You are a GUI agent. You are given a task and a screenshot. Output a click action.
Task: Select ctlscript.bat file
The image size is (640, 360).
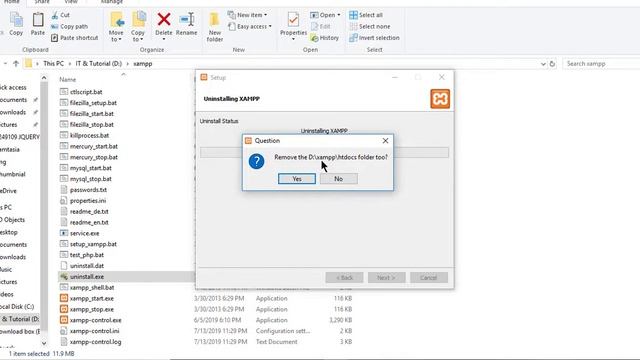coord(86,92)
